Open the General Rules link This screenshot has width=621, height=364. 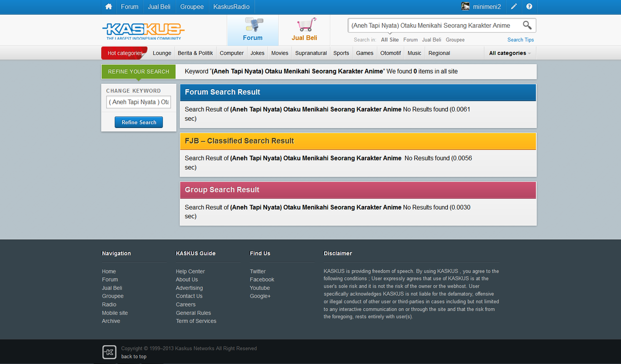pos(193,313)
